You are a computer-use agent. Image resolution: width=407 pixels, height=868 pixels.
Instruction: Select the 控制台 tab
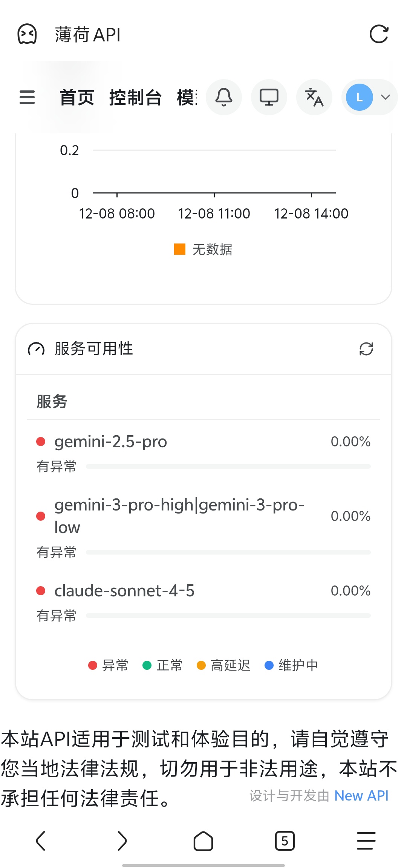tap(135, 98)
